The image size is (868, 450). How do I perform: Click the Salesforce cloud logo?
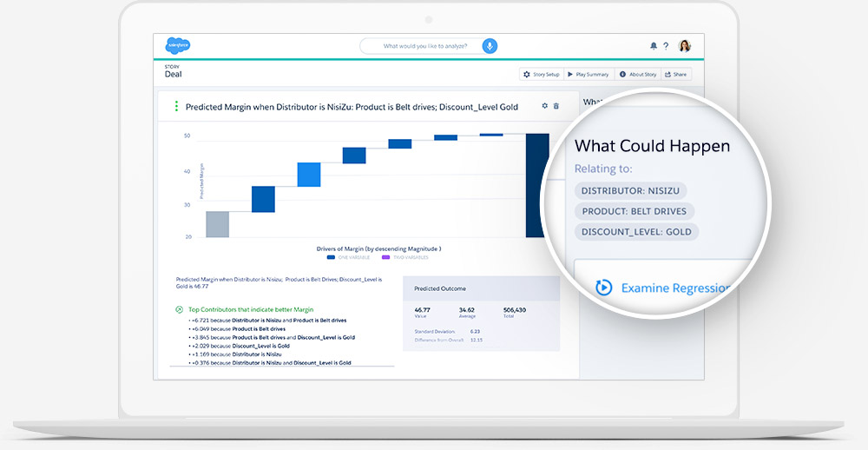[178, 45]
